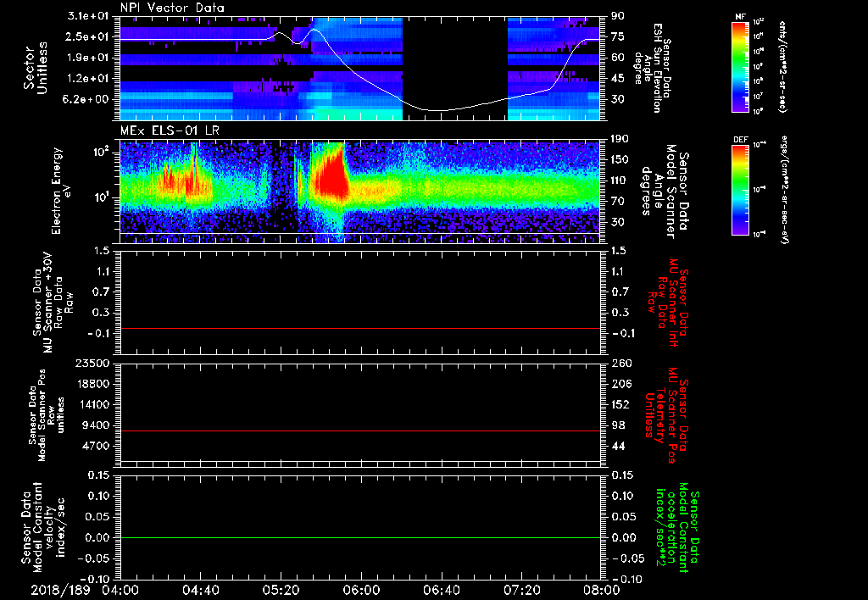Click the red line in MU Scanner +30V plot
The image size is (868, 600).
359,329
